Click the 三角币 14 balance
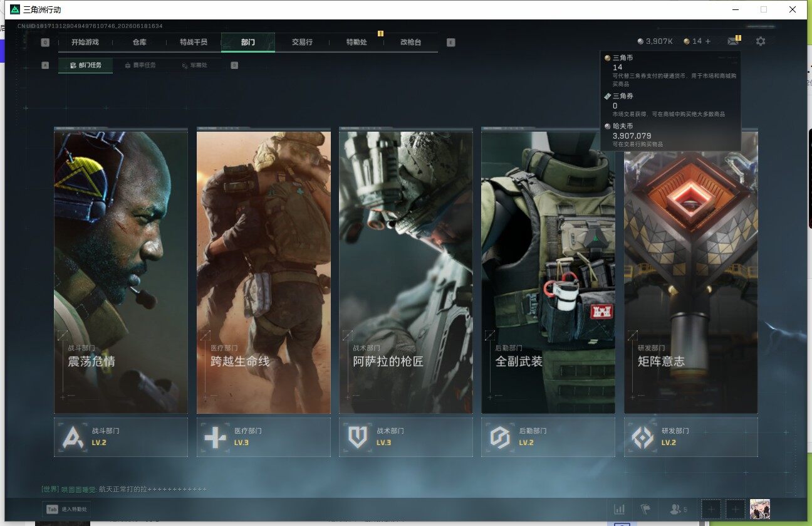Screen dimensions: 812x526 692,41
